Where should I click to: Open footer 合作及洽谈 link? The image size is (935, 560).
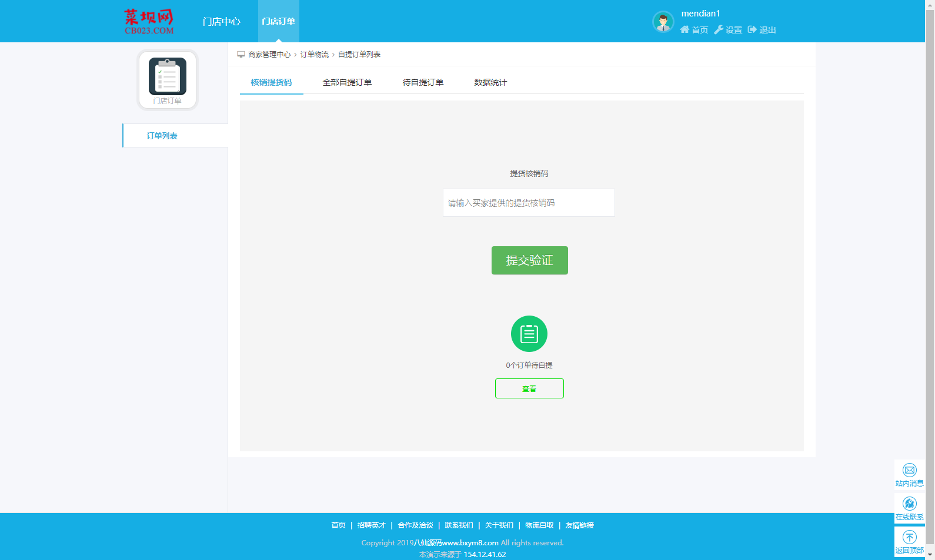tap(415, 525)
